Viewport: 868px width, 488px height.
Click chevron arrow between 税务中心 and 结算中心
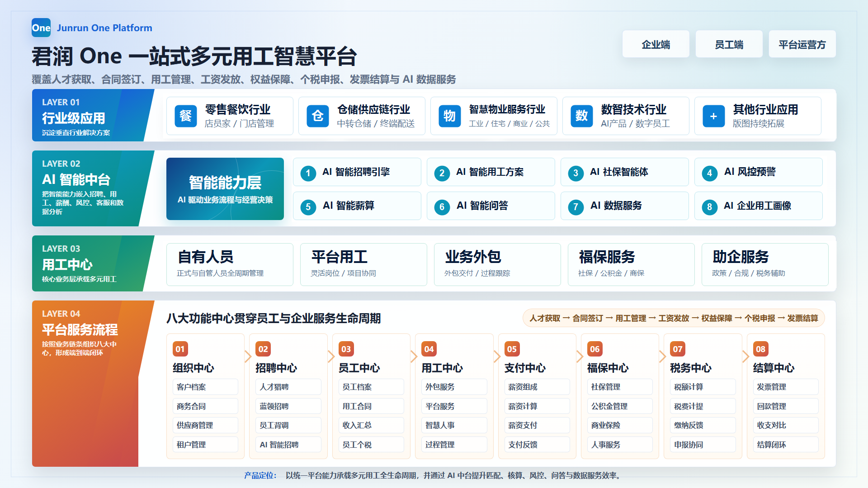[x=745, y=357]
